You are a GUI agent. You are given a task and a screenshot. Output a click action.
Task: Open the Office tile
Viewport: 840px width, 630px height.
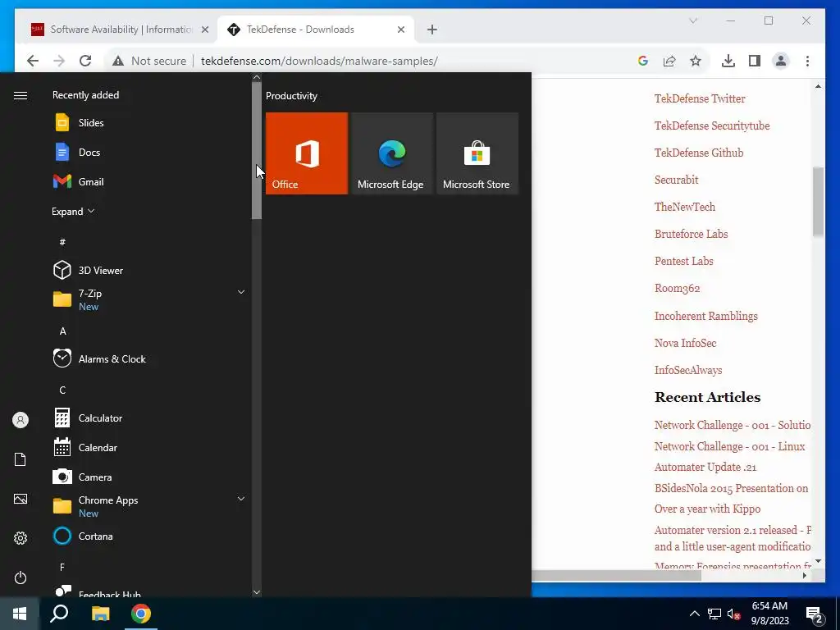coord(307,153)
